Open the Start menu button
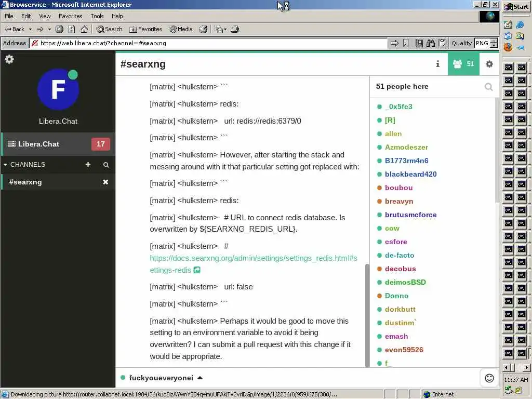Image resolution: width=532 pixels, height=399 pixels. click(517, 7)
